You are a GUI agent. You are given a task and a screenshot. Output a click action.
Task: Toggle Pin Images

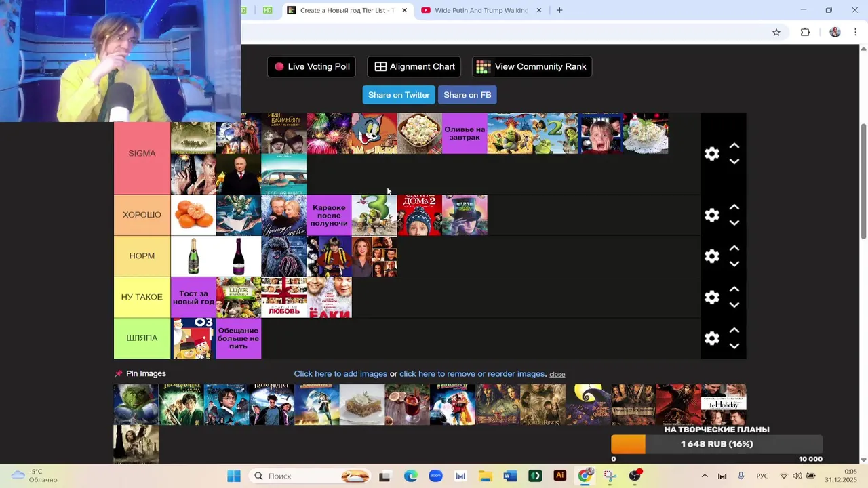click(x=140, y=373)
